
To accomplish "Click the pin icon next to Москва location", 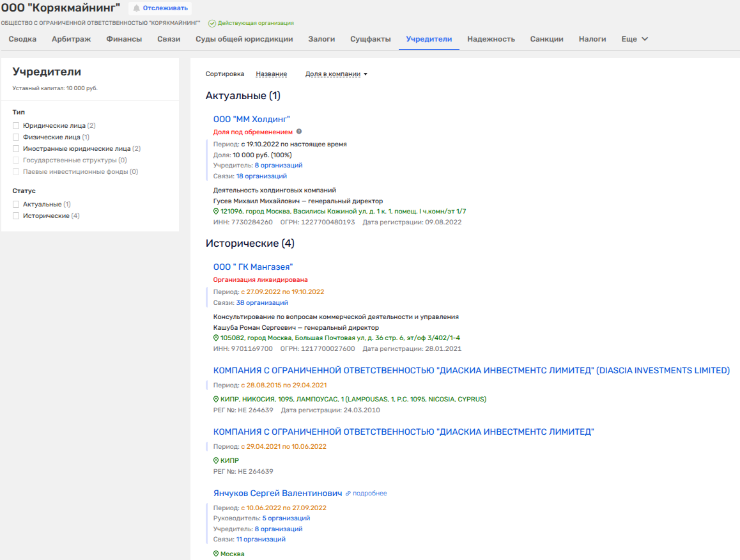I will click(x=216, y=554).
